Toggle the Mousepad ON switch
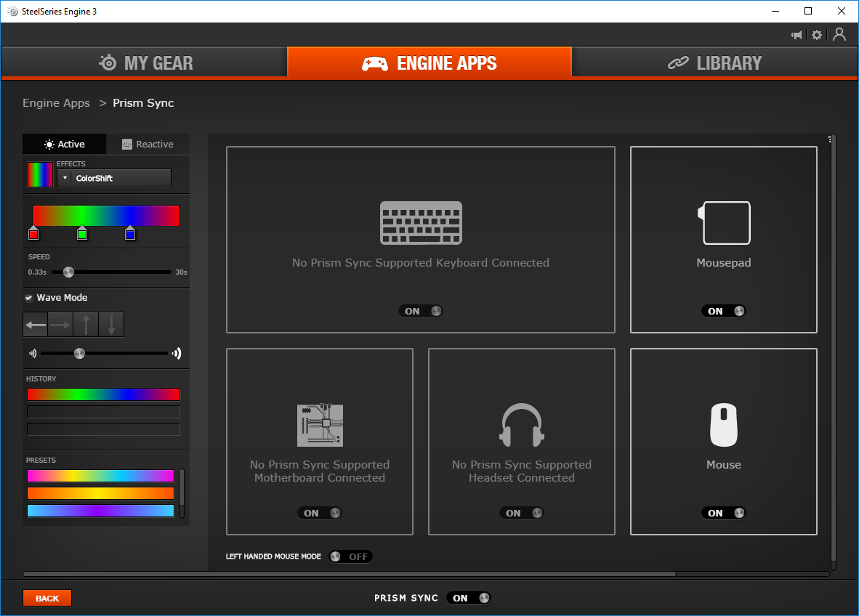This screenshot has width=859, height=616. point(724,311)
